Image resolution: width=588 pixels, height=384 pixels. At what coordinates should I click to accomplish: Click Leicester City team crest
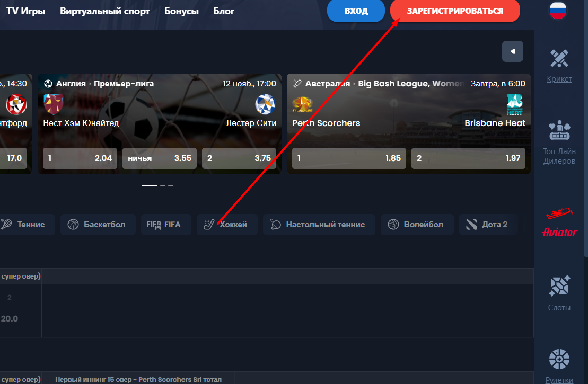[265, 104]
